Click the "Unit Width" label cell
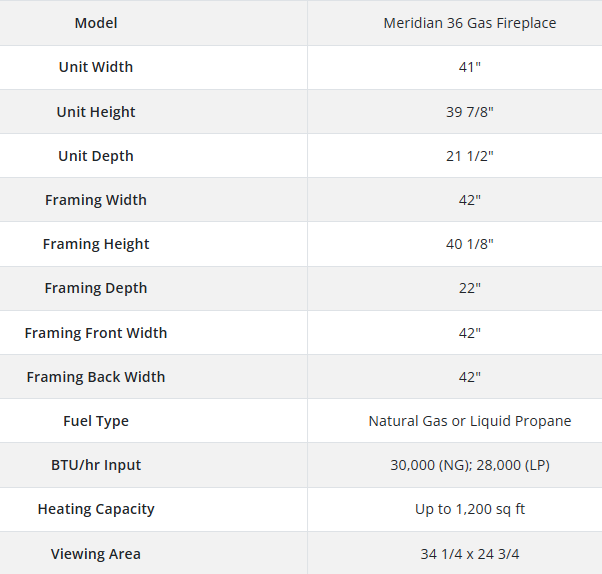This screenshot has height=574, width=602. (x=96, y=67)
